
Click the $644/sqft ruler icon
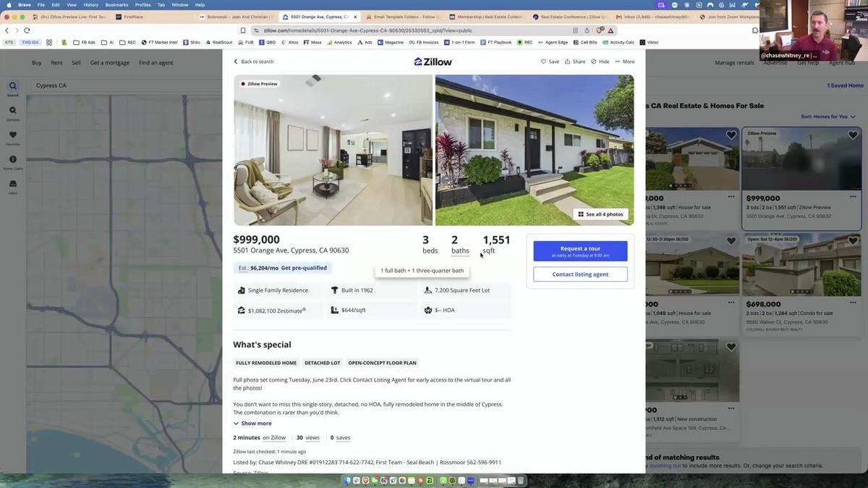point(334,310)
